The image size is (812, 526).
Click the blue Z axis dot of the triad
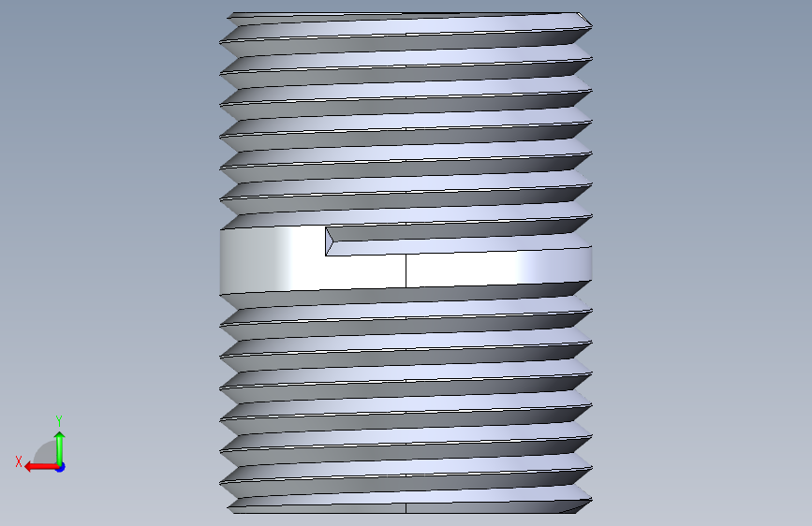61,467
